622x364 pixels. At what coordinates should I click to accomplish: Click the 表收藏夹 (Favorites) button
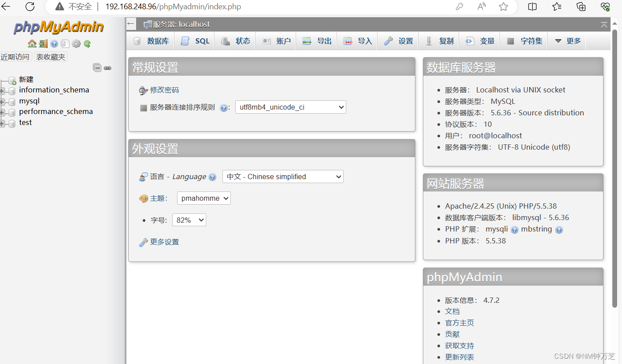pyautogui.click(x=51, y=57)
